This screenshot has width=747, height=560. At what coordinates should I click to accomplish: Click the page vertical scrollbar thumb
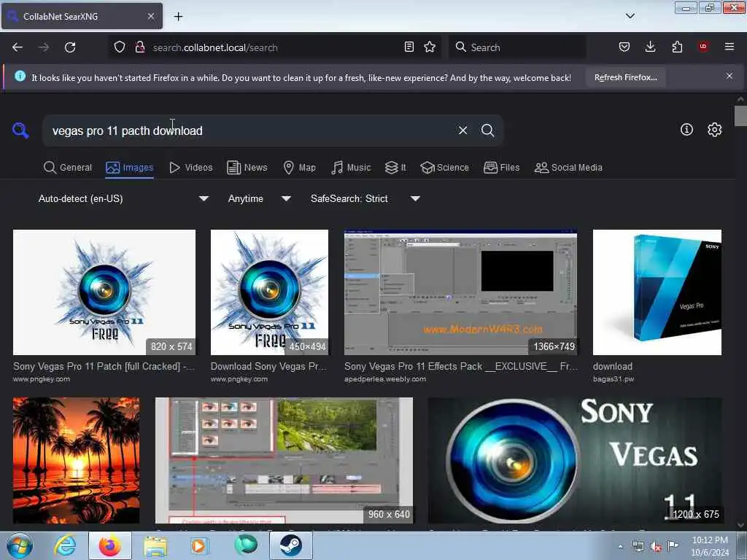click(x=740, y=116)
